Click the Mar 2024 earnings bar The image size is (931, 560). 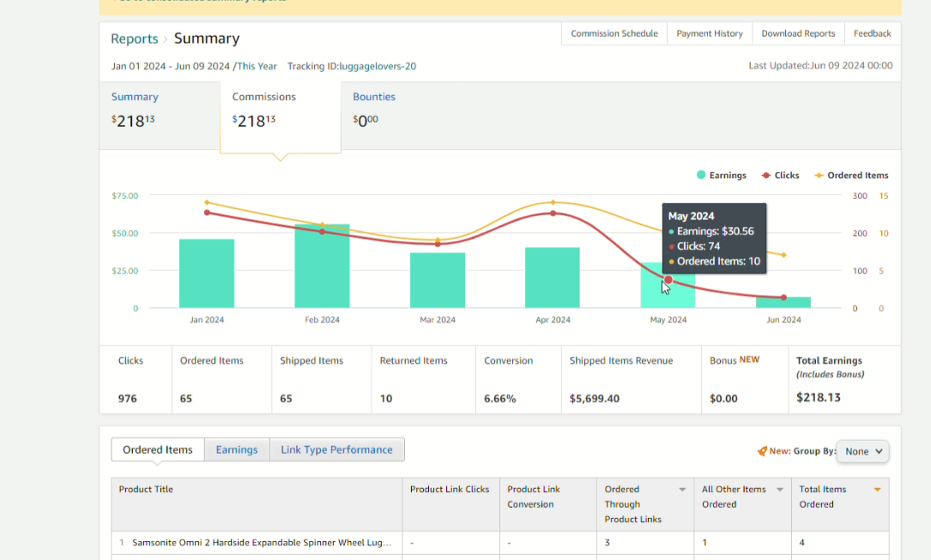438,280
